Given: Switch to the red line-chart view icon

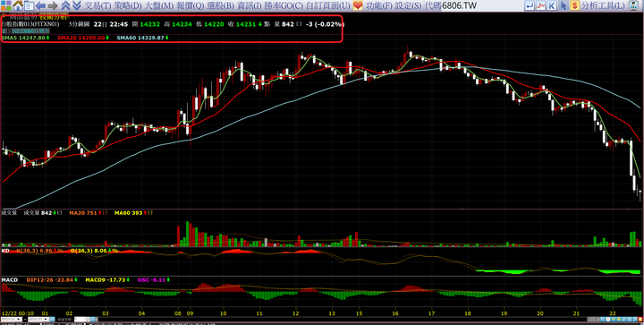Looking at the screenshot, I should [x=541, y=5].
